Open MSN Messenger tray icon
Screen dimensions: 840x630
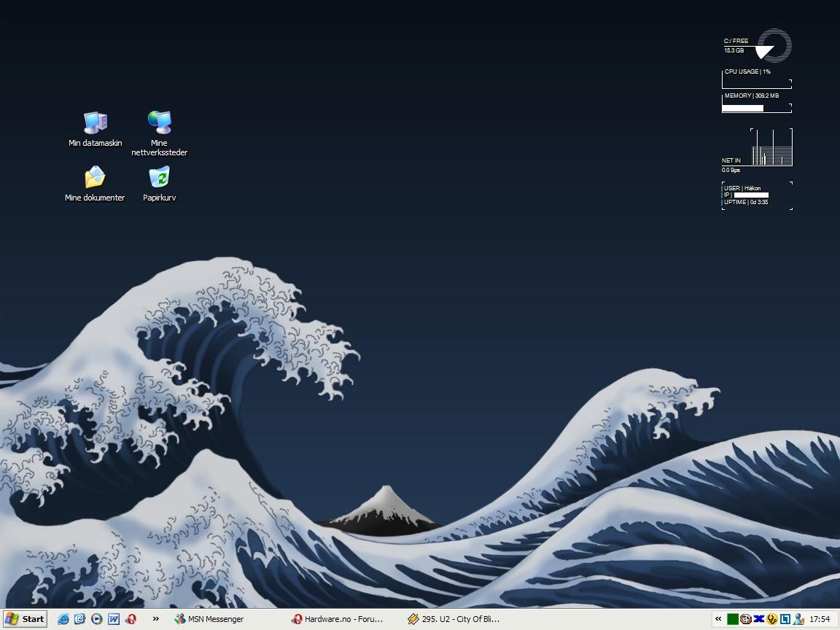coord(798,619)
